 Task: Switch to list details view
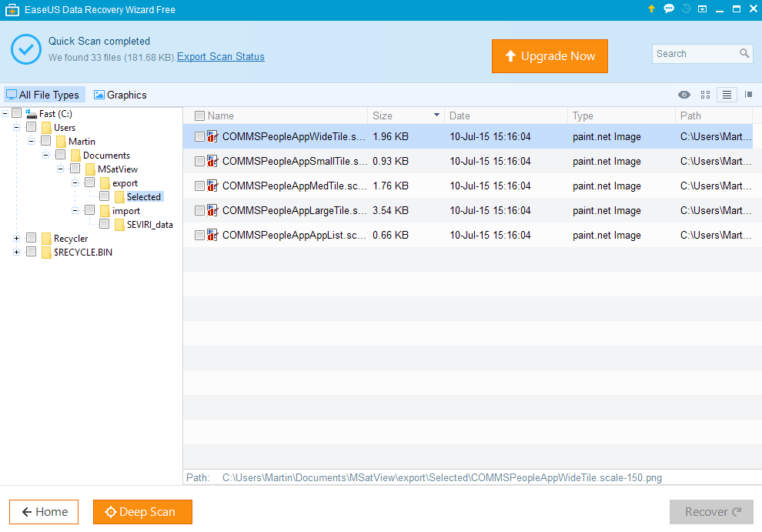[x=727, y=95]
